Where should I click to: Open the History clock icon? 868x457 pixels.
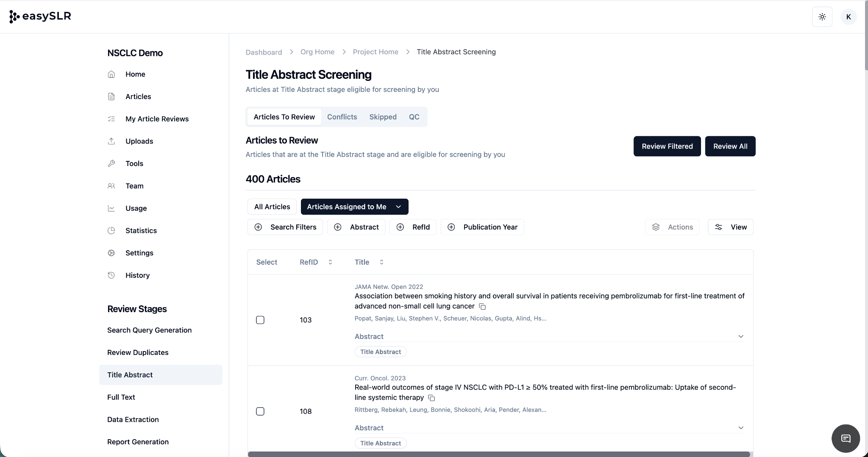(x=111, y=275)
